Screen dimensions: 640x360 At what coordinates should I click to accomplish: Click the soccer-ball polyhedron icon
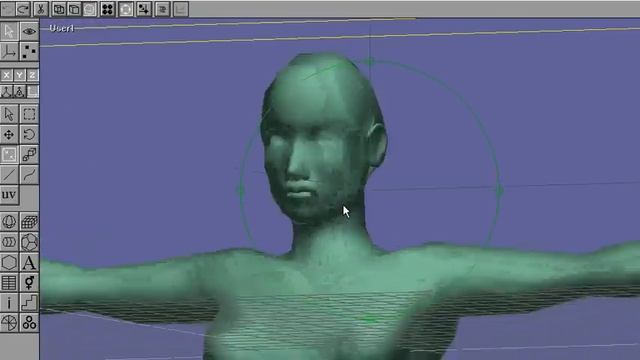click(29, 242)
